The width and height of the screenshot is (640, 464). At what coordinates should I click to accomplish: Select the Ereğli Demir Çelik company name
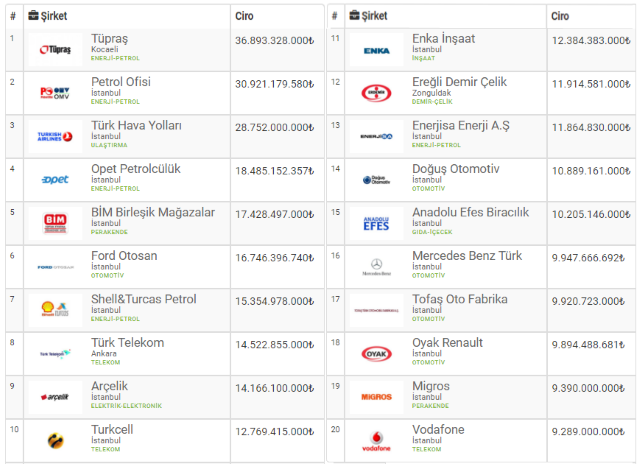459,82
